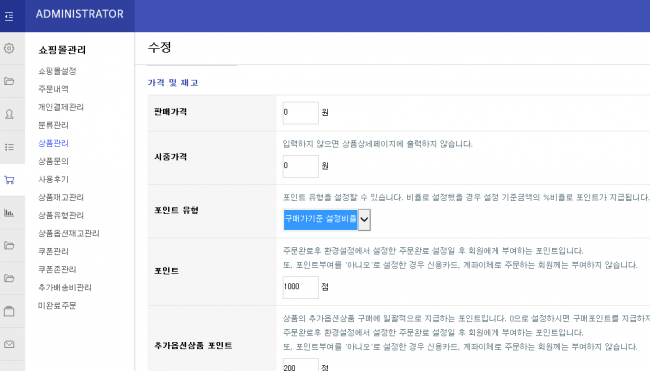Open 상품관리 menu item
Screen dimensions: 650x371
click(53, 143)
